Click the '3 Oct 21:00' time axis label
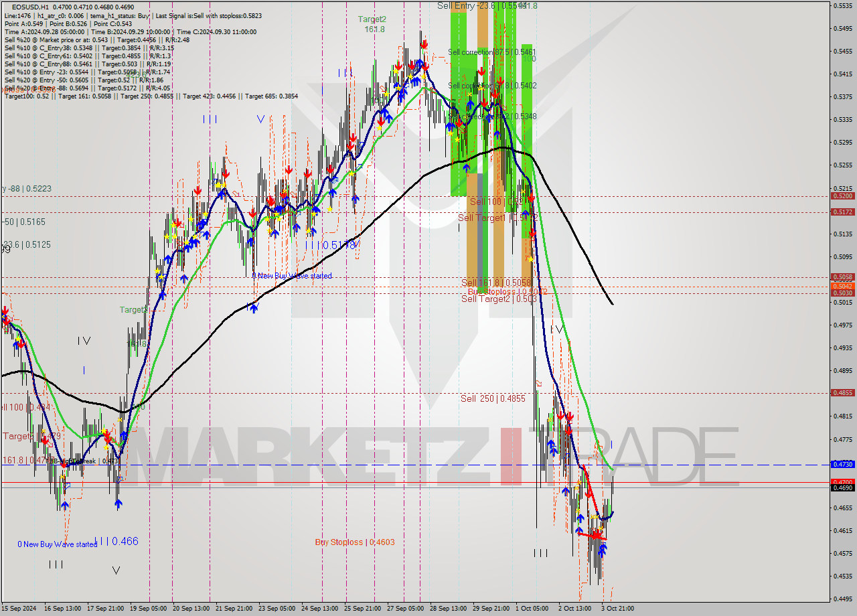Image resolution: width=857 pixels, height=616 pixels. 617,609
